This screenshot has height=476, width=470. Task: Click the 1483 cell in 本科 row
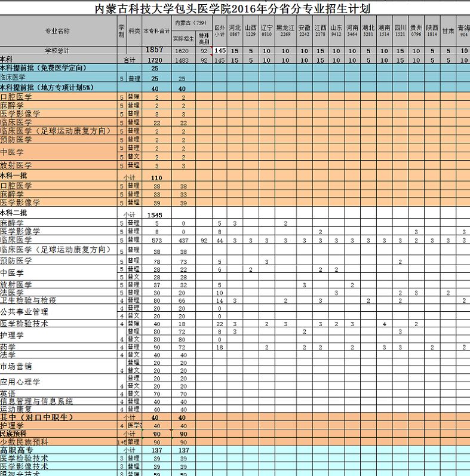[x=183, y=60]
